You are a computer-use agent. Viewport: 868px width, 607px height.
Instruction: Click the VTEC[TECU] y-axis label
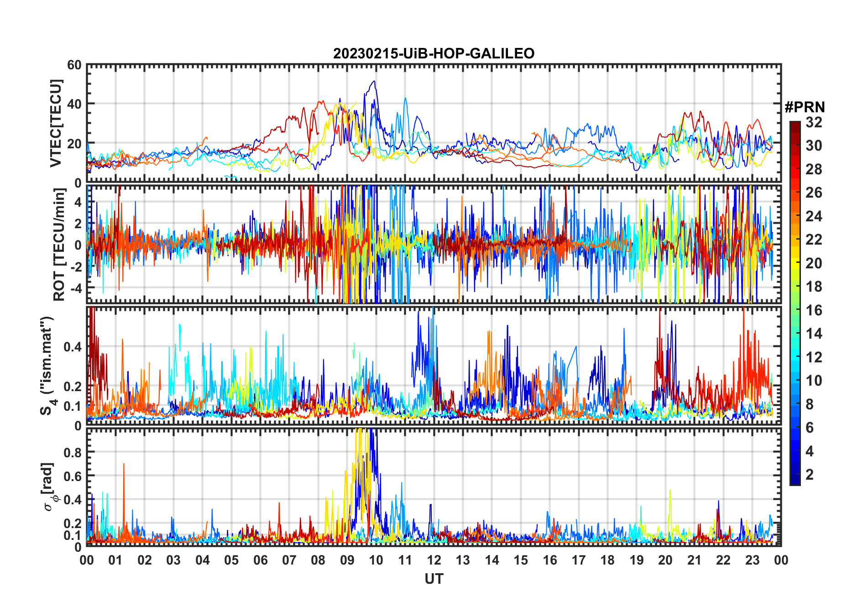[56, 123]
